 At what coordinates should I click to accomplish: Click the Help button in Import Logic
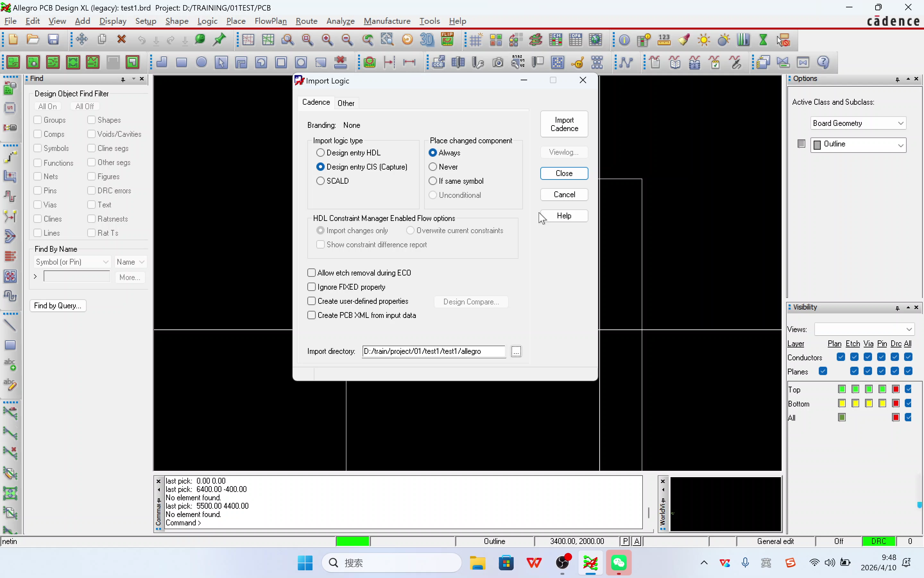(x=564, y=215)
